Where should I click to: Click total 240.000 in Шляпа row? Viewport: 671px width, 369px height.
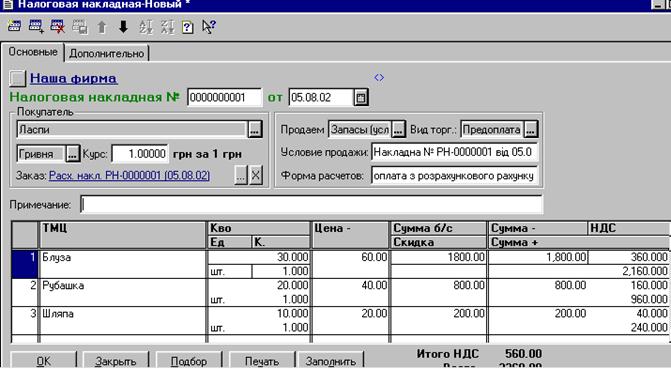coord(579,328)
